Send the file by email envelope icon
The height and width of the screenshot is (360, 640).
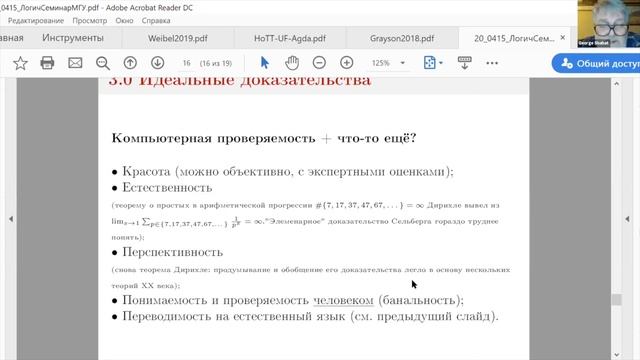(75, 63)
